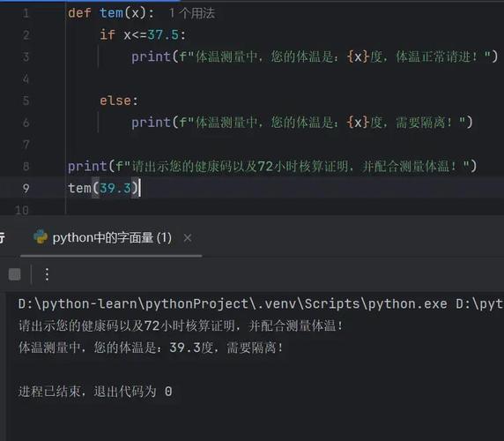Close the python中的字面量 (1) run tab
Viewport: 504px width, 441px height.
[188, 238]
